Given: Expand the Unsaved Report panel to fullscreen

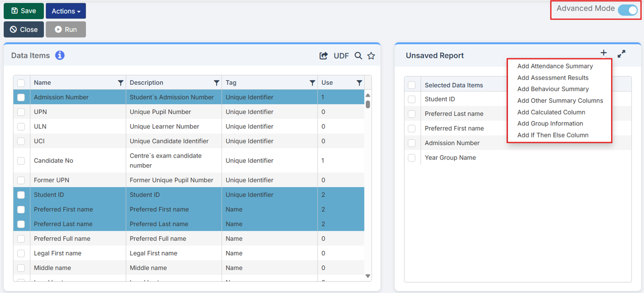Looking at the screenshot, I should tap(621, 54).
